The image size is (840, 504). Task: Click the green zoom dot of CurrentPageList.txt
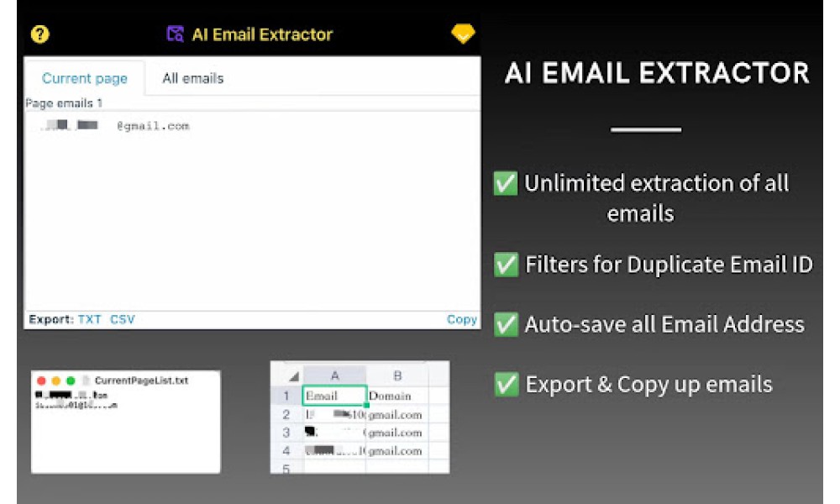(71, 381)
